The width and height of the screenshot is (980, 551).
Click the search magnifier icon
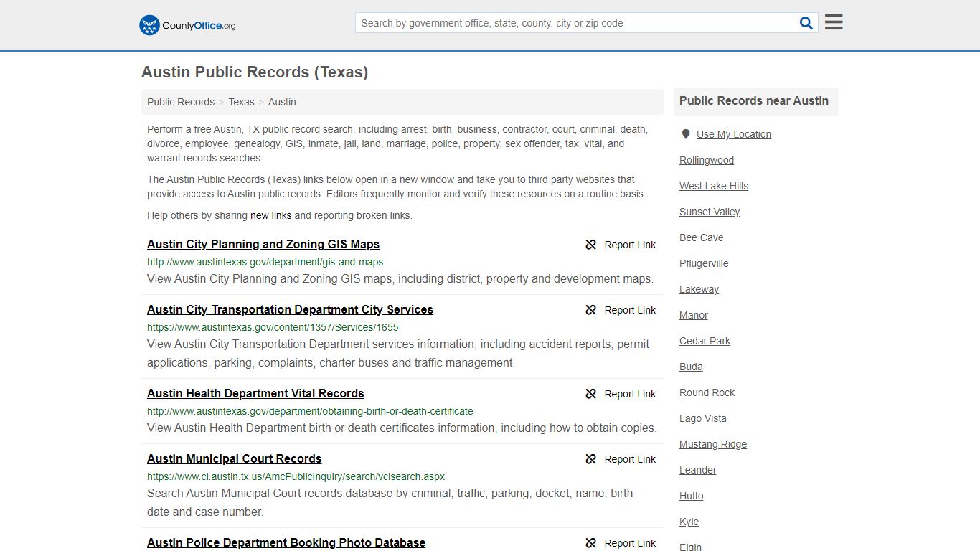[x=806, y=23]
